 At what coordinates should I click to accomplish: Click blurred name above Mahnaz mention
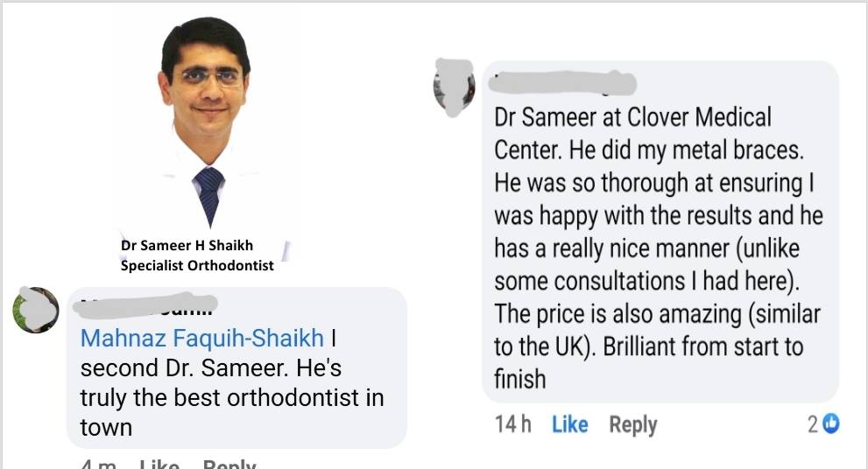point(145,308)
